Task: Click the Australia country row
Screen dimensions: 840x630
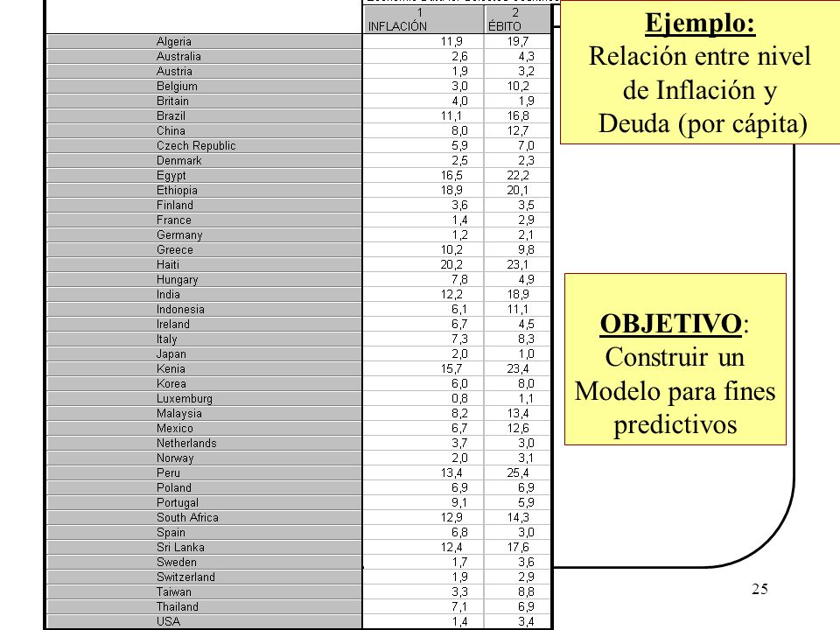Action: (x=204, y=56)
